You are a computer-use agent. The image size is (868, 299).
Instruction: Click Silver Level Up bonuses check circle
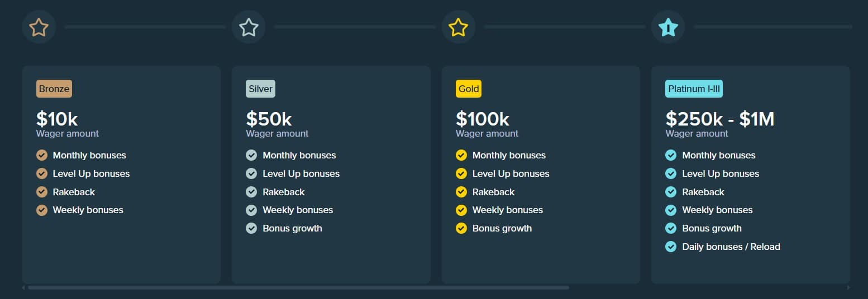251,173
